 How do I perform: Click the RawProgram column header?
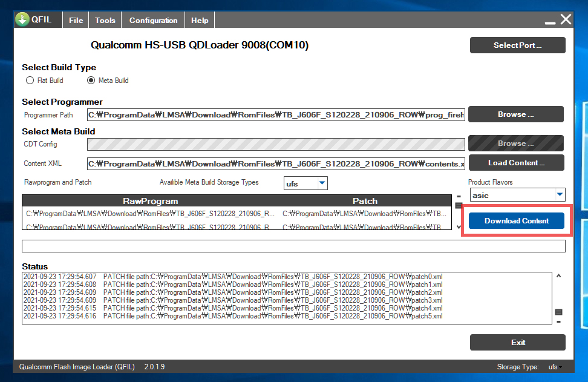click(x=151, y=201)
